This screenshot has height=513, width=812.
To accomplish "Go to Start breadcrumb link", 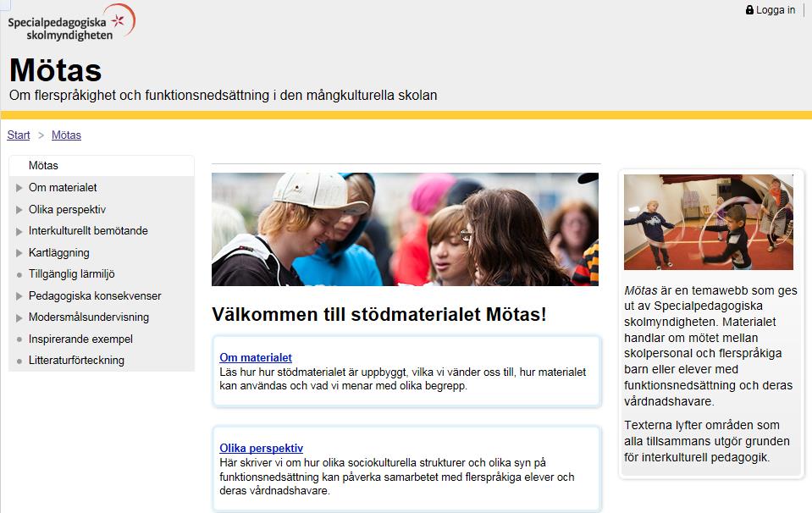I will pyautogui.click(x=19, y=135).
